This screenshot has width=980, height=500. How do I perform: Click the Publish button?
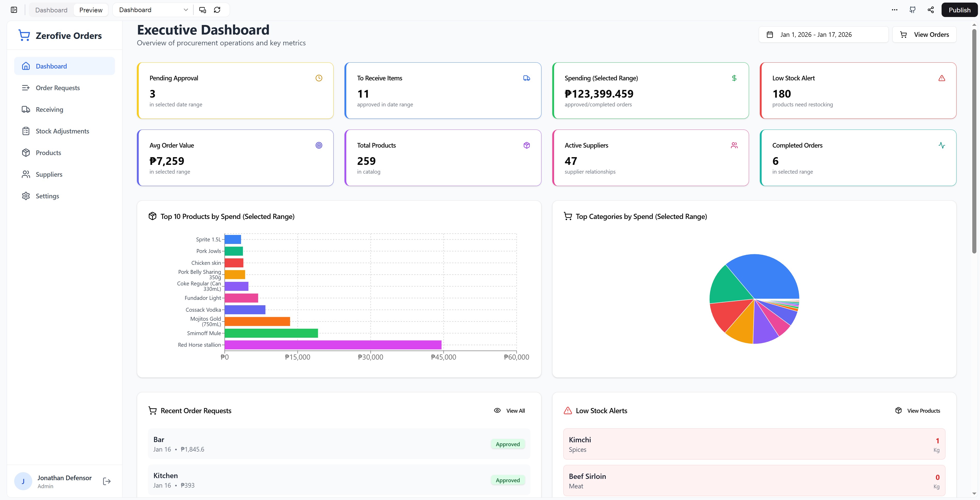click(x=959, y=10)
